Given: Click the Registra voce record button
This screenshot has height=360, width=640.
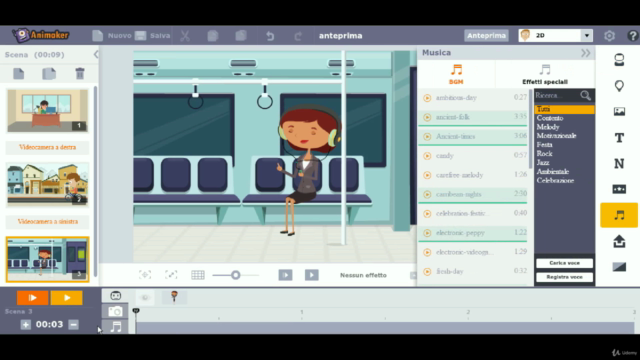Looking at the screenshot, I should click(564, 277).
